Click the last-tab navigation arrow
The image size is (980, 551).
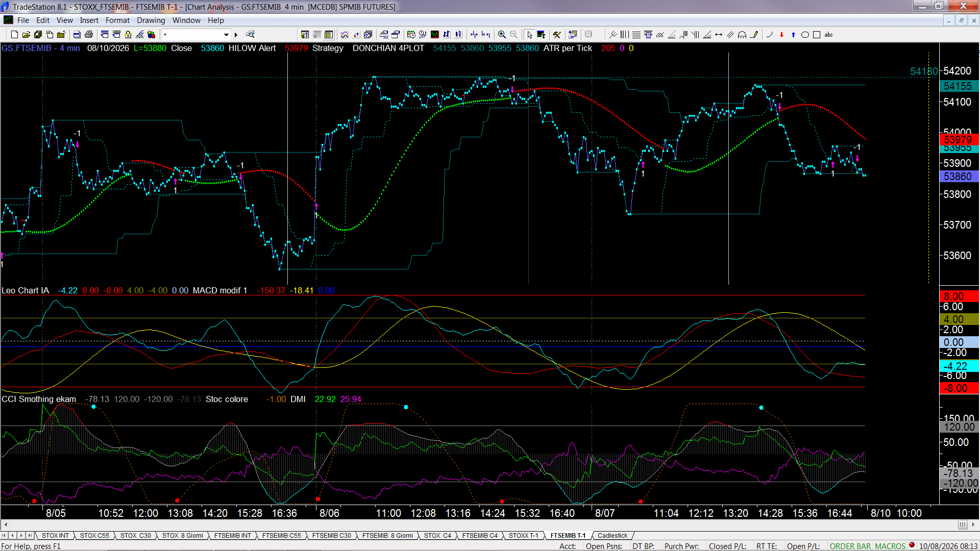point(30,536)
